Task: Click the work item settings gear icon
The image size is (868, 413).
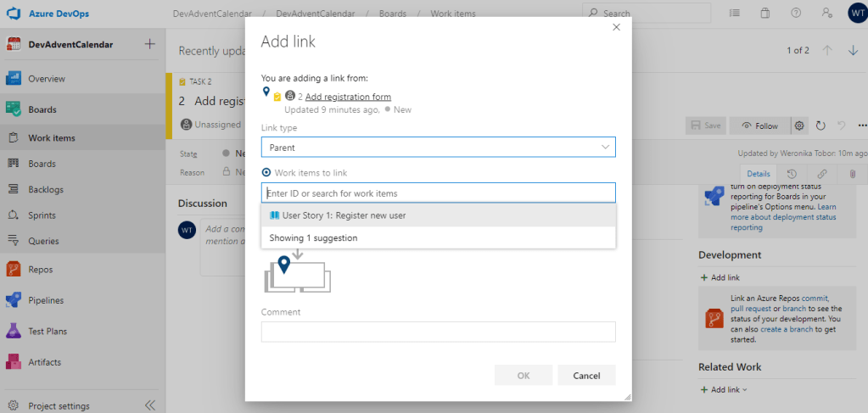Action: coord(798,126)
